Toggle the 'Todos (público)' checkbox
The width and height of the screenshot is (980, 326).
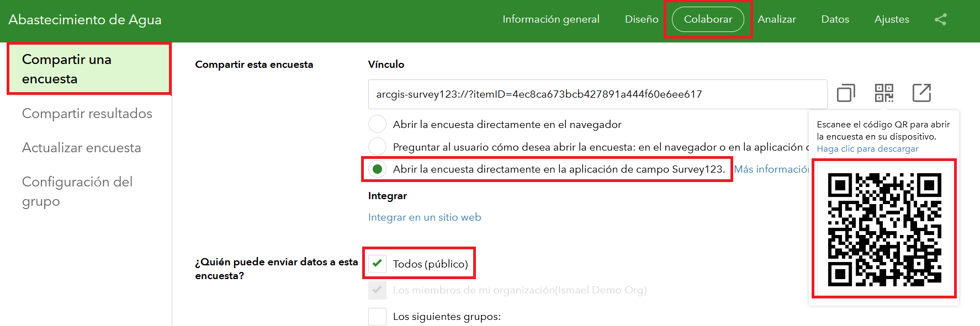tap(377, 264)
